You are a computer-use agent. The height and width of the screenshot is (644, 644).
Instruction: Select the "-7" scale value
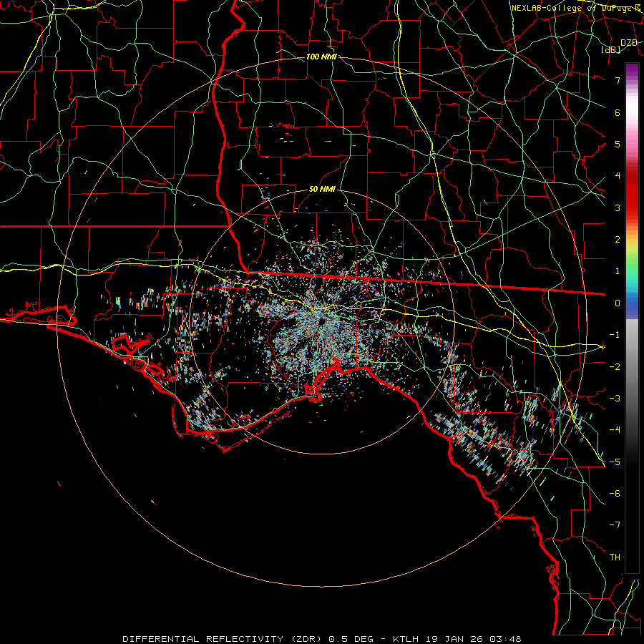click(615, 525)
